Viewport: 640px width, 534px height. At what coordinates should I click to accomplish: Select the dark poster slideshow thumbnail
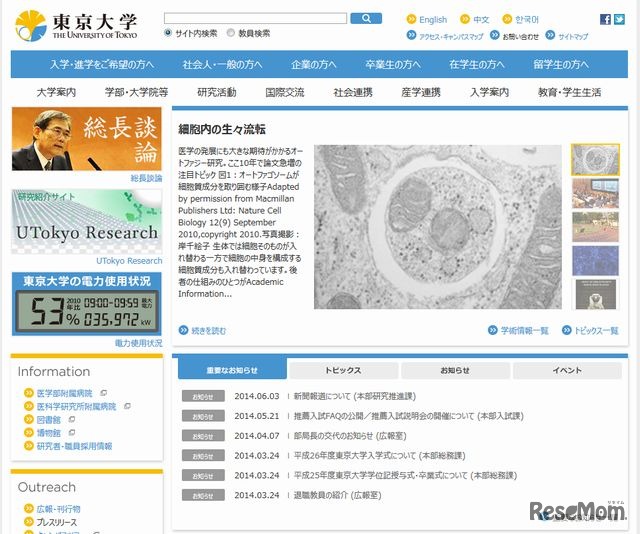(x=595, y=294)
